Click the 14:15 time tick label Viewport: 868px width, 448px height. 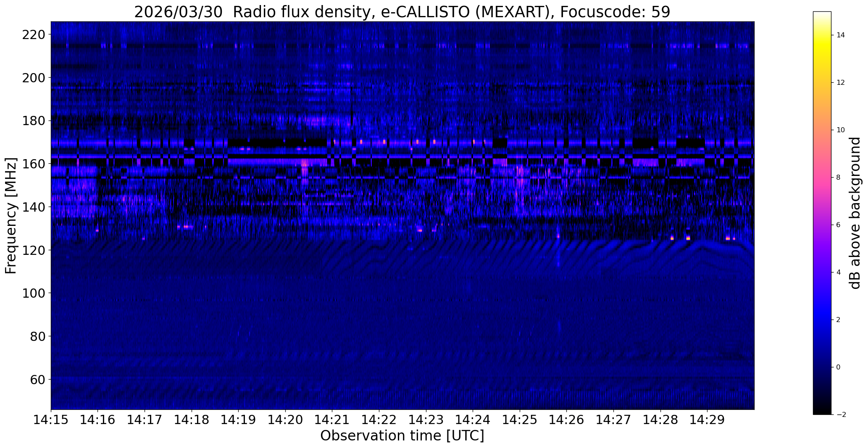click(51, 420)
